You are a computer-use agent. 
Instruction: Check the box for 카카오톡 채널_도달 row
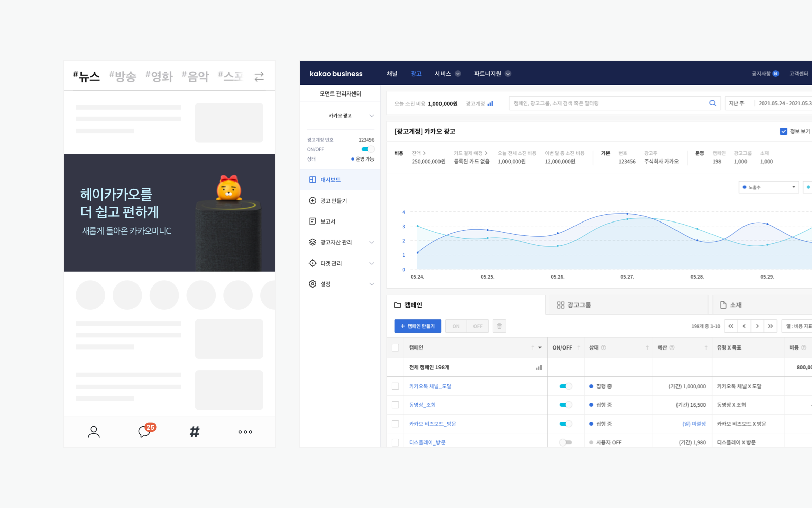pyautogui.click(x=395, y=386)
